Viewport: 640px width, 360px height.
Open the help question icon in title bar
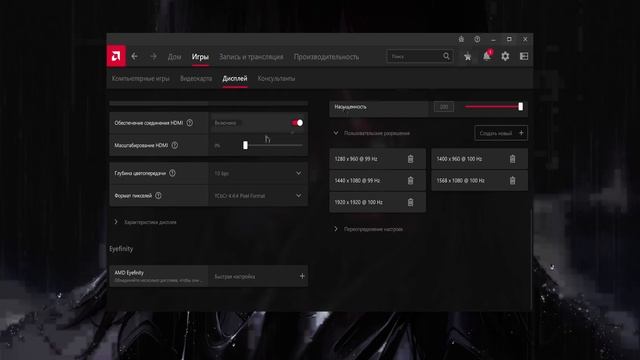pyautogui.click(x=477, y=39)
